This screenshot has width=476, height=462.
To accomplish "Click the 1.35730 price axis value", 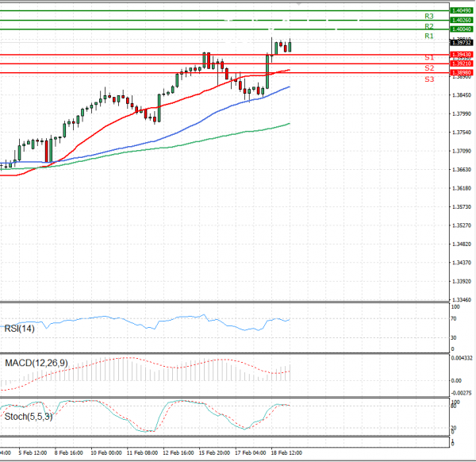I will point(462,207).
